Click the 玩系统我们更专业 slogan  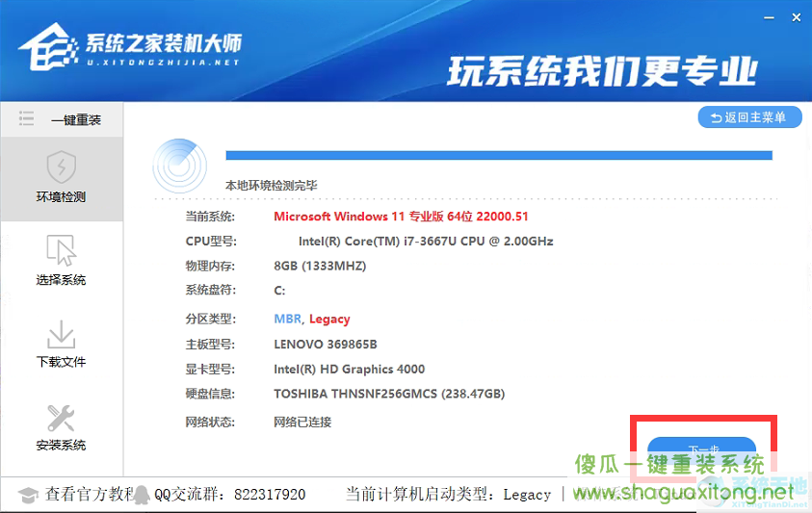tap(602, 71)
